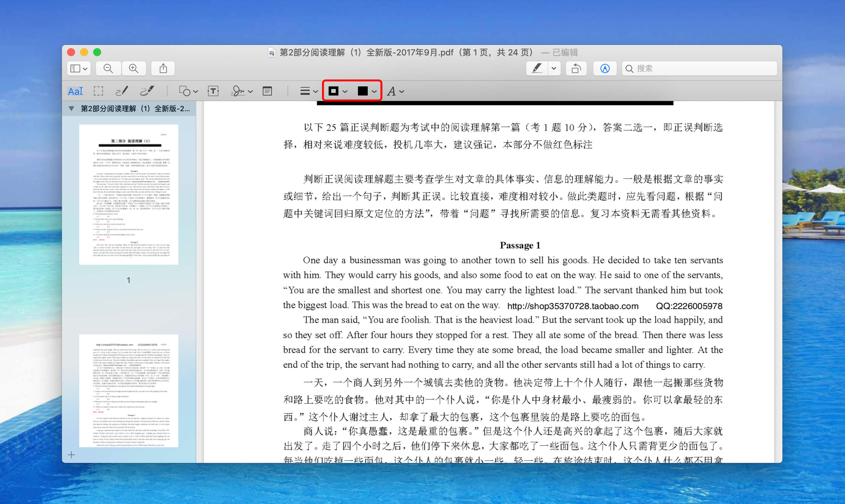Choose the Draw tool
Screen dimensions: 845x504
tap(147, 91)
